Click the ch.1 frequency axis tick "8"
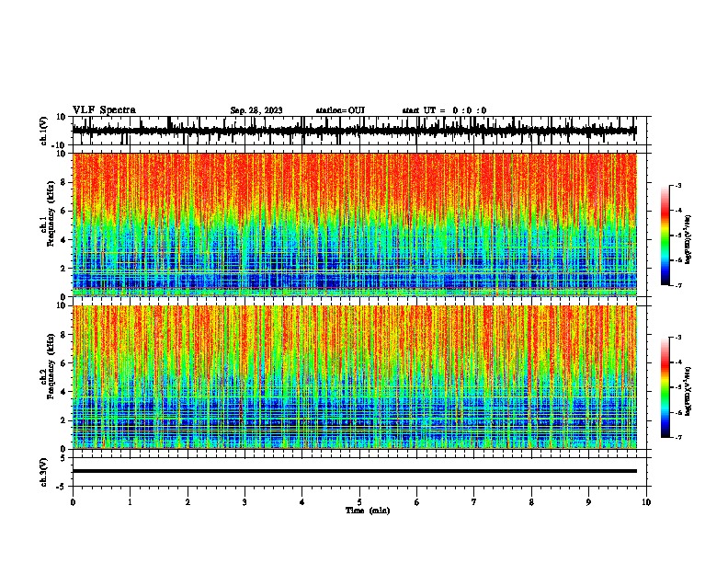Screen dimensions: 728x563 (x=63, y=182)
